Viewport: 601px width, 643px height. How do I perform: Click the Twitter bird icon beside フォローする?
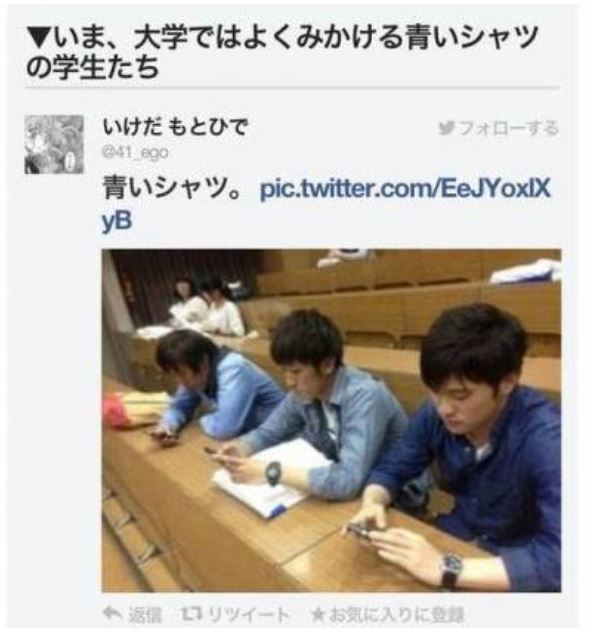click(446, 128)
